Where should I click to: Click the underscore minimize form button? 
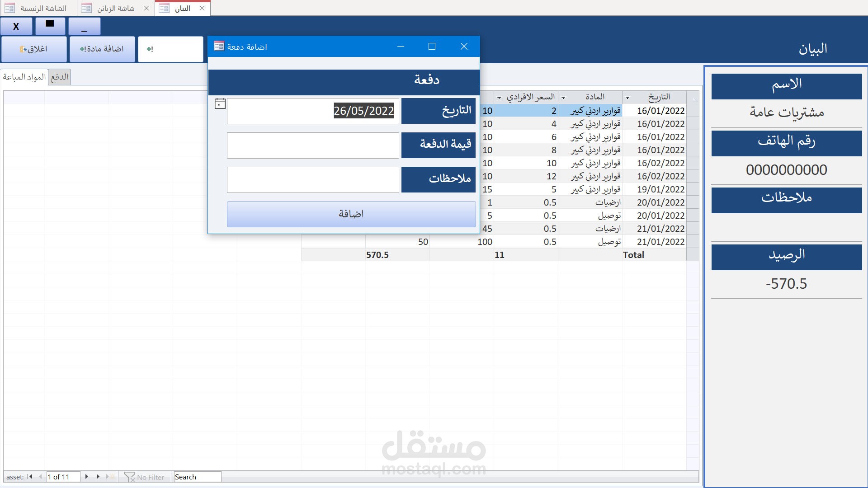pos(85,27)
